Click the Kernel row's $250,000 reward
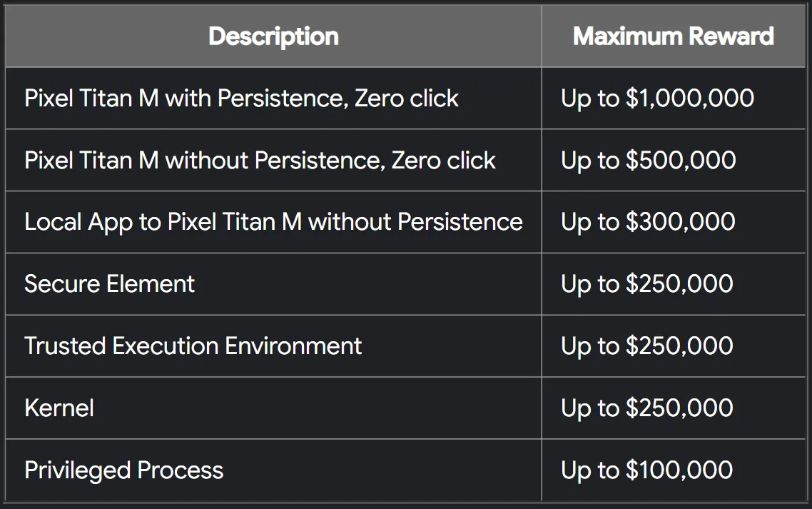Image resolution: width=812 pixels, height=509 pixels. coord(648,408)
